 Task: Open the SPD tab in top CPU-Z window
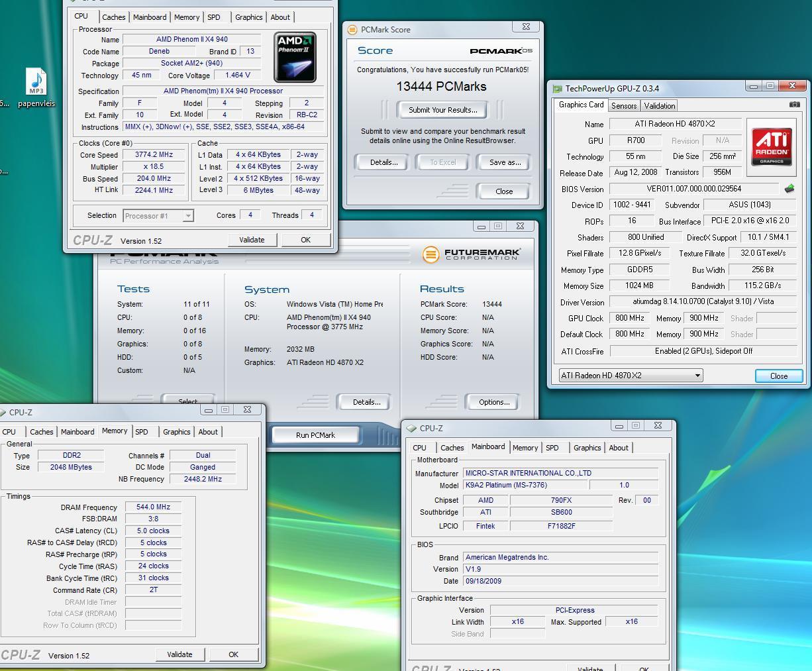[213, 17]
